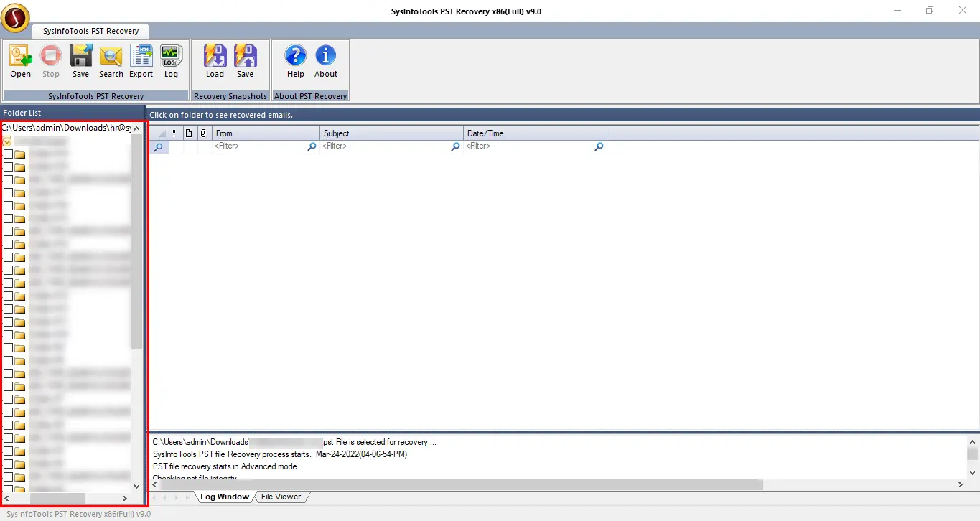Click the document type column header icon
The width and height of the screenshot is (980, 521).
(x=189, y=133)
